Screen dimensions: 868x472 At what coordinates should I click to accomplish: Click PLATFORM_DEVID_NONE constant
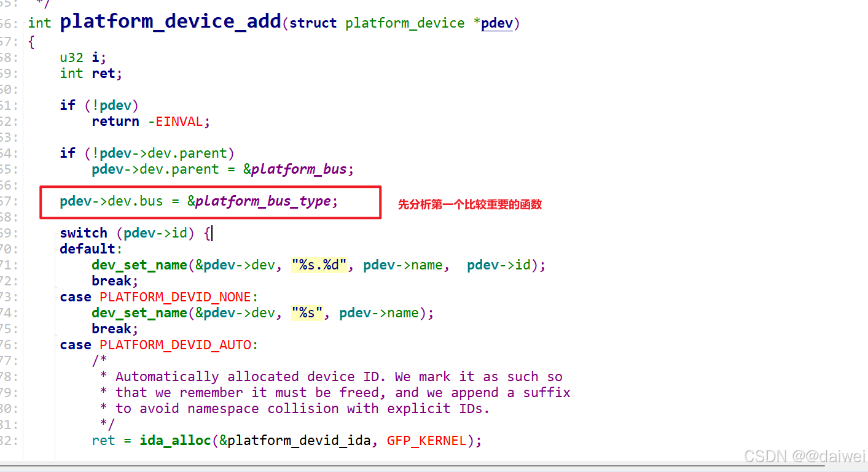(x=176, y=297)
